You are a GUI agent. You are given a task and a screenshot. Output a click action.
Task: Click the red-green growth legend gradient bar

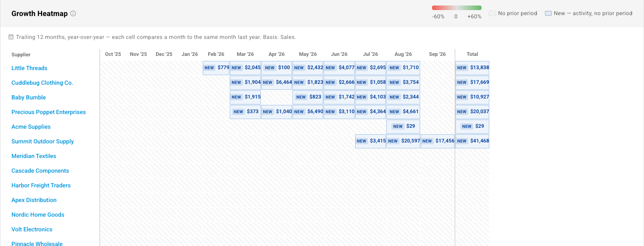point(457,8)
